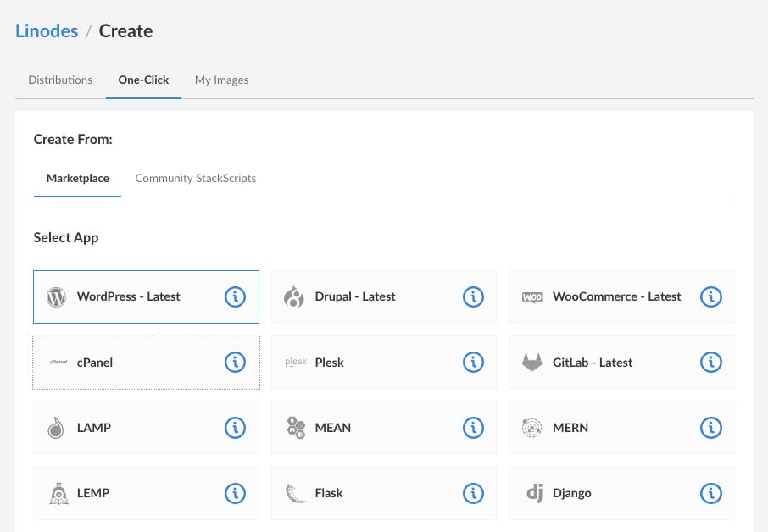This screenshot has height=532, width=768.
Task: Click the Drupal logo icon
Action: pyautogui.click(x=294, y=296)
